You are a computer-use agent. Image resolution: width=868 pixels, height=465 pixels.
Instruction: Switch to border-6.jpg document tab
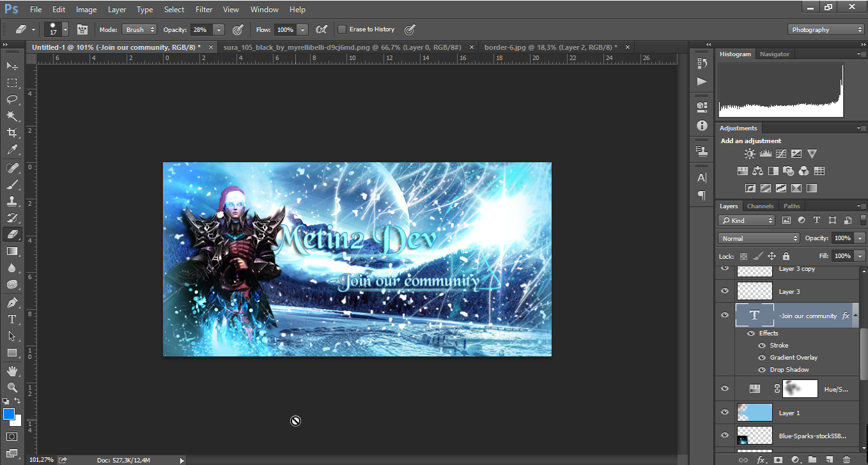pyautogui.click(x=550, y=47)
